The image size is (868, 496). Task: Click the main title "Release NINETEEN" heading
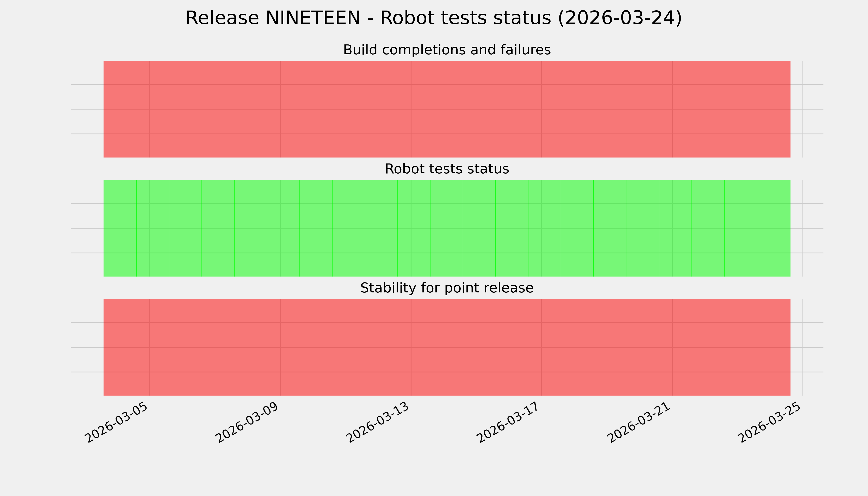433,18
